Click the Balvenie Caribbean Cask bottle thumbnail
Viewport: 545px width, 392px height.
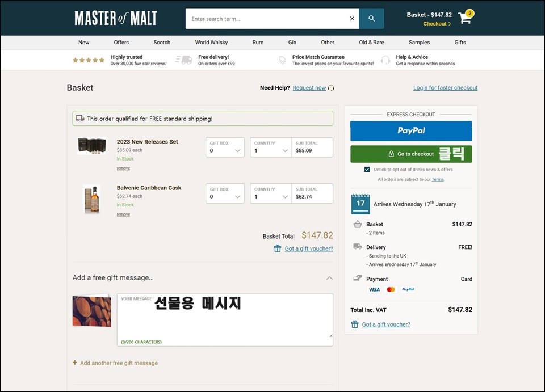coord(92,199)
